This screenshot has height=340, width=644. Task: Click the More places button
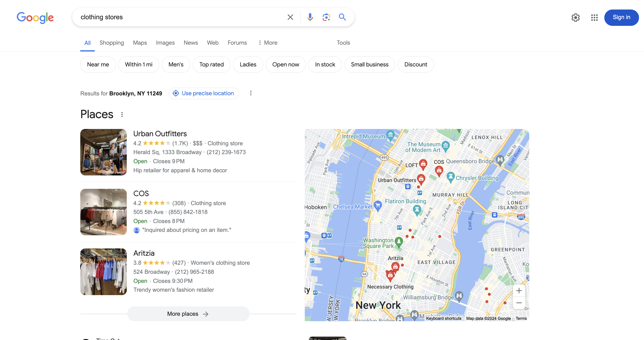coord(188,314)
